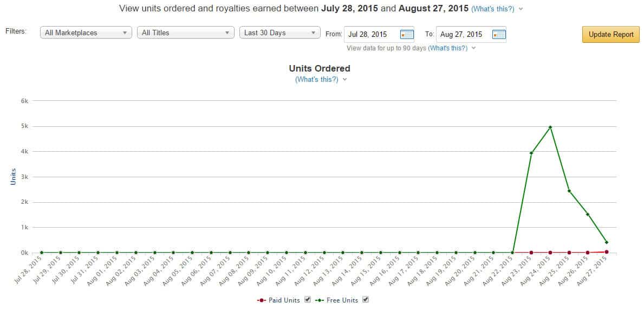644x309 pixels.
Task: Select the Aug 23, 2015 green data point
Action: point(531,153)
